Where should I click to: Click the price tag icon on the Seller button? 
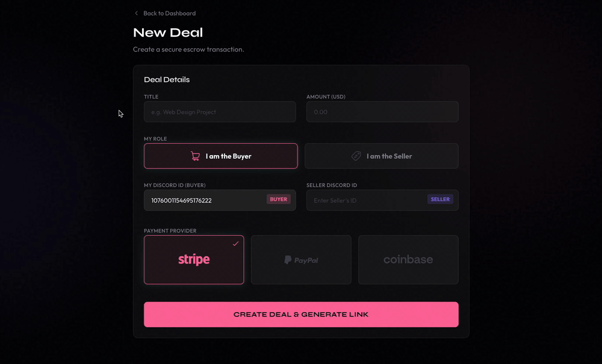coord(355,156)
